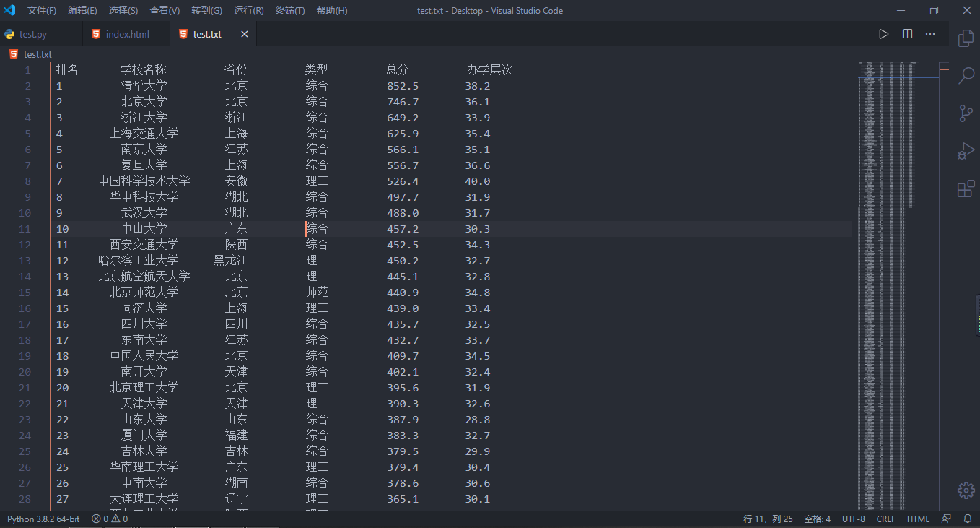Image resolution: width=980 pixels, height=528 pixels.
Task: Click line number 28 in gutter
Action: coord(25,499)
